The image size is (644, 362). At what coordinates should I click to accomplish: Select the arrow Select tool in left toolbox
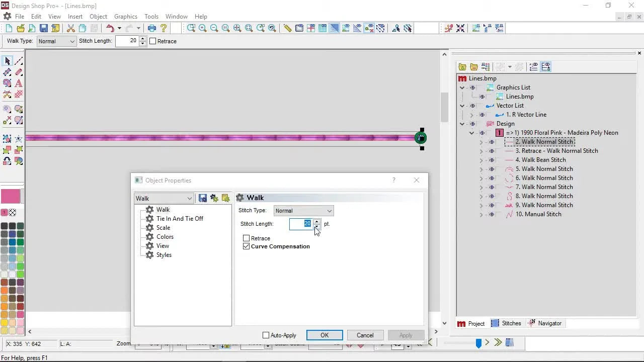[x=7, y=61]
